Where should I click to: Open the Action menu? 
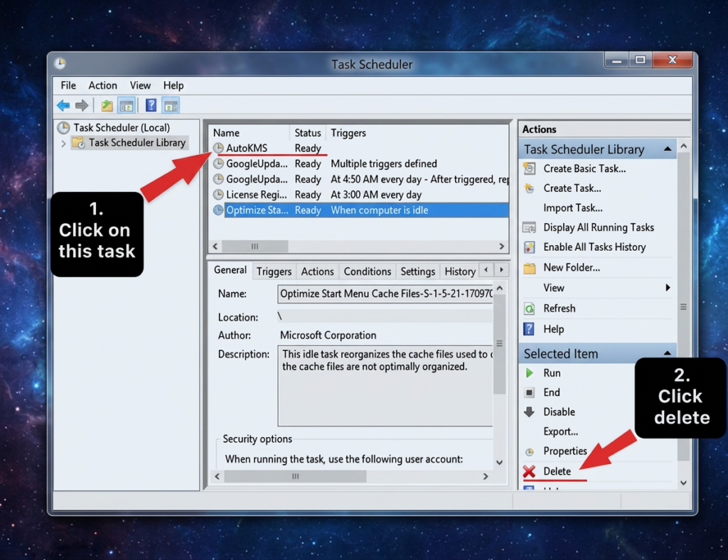pos(102,85)
